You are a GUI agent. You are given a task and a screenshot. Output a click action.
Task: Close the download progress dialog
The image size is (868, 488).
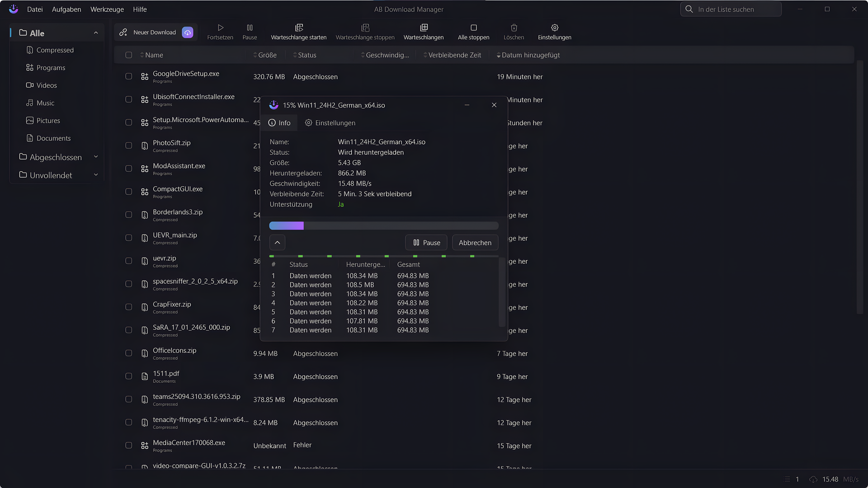point(494,105)
